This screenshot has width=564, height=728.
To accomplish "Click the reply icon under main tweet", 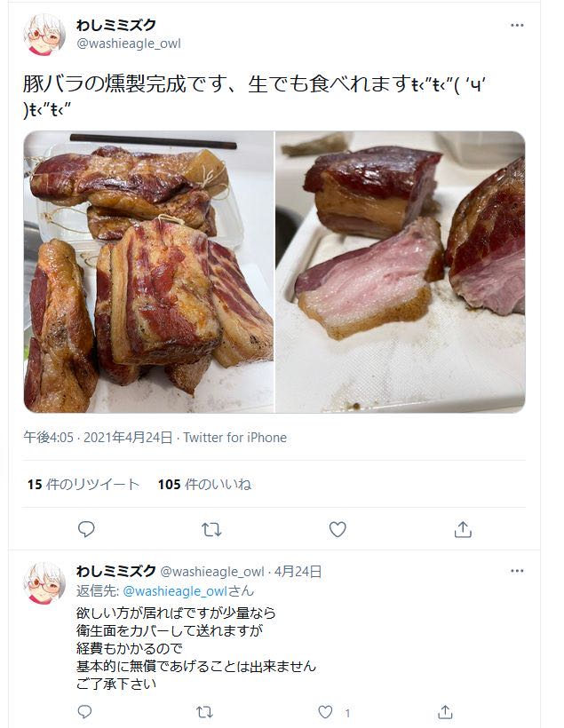I will [x=86, y=529].
